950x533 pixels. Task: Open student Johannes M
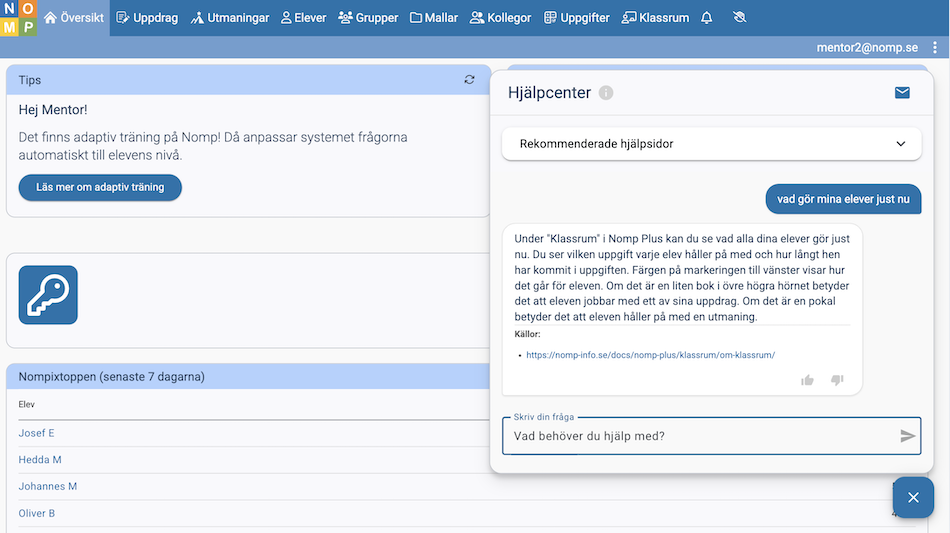coord(47,486)
